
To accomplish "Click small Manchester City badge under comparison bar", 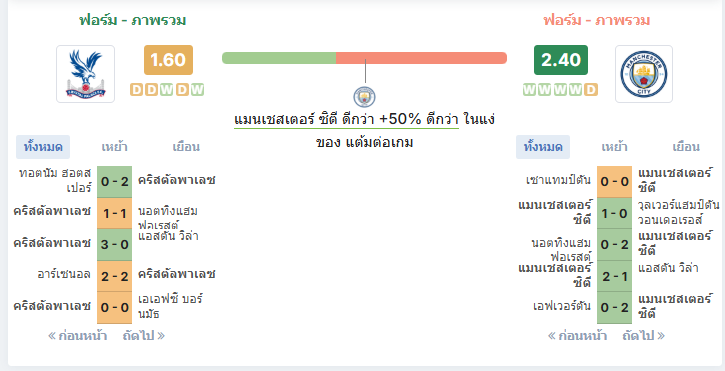I will 364,97.
